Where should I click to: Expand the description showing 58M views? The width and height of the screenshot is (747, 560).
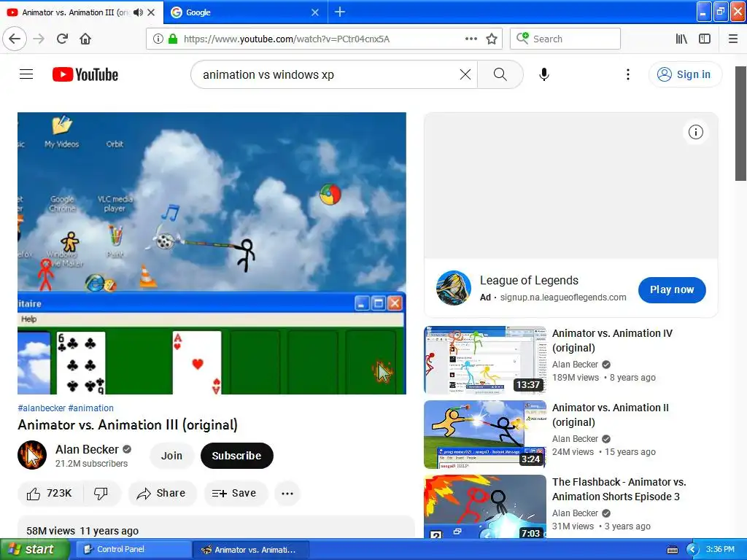216,527
